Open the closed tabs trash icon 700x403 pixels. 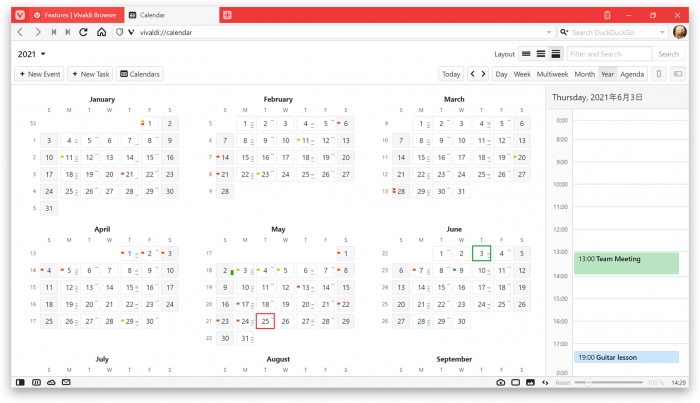(607, 15)
